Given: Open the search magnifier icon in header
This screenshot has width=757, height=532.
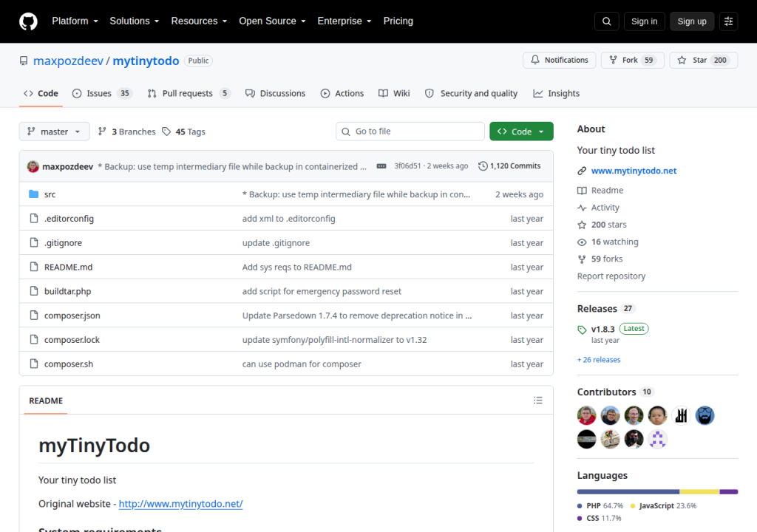Looking at the screenshot, I should click(606, 21).
